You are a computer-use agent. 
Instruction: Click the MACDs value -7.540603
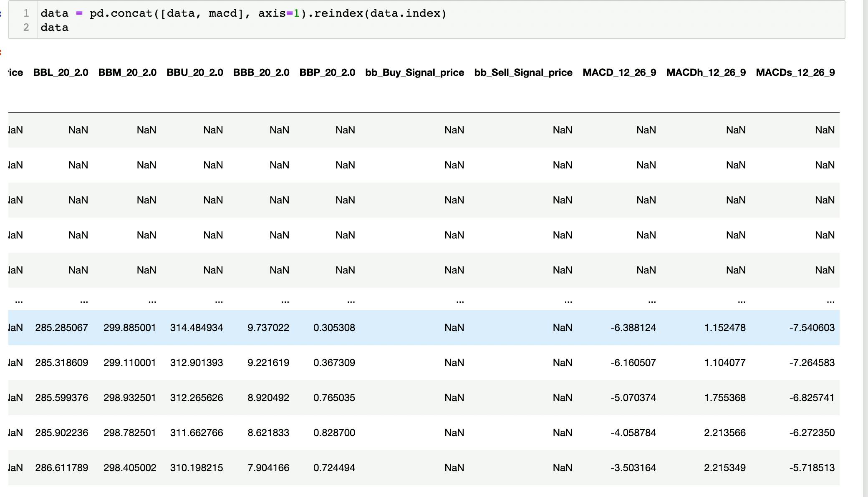point(812,328)
